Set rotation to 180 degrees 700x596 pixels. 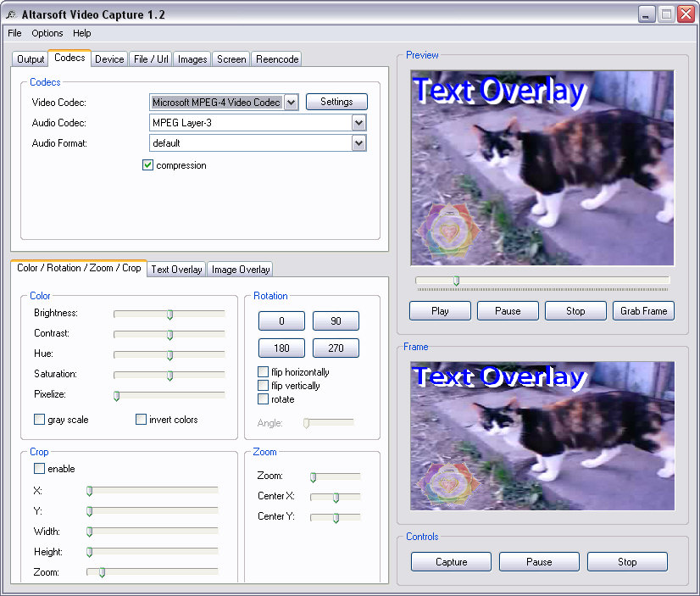(281, 348)
